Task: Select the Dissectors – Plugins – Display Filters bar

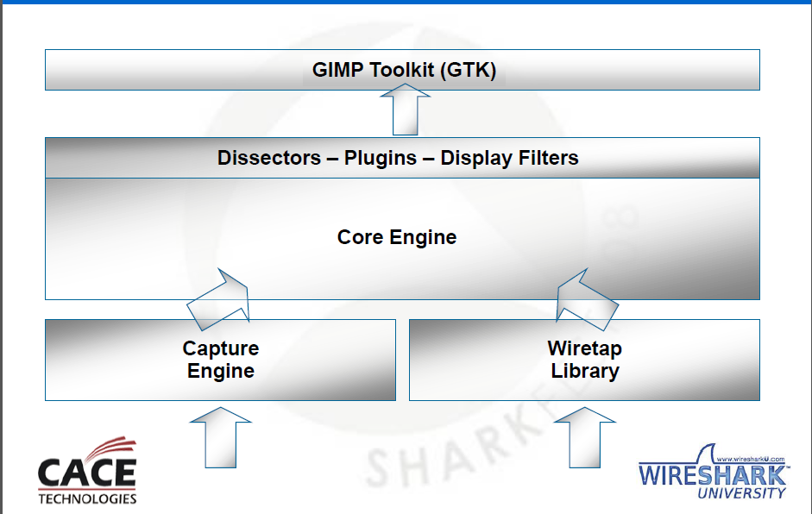Action: (x=402, y=158)
